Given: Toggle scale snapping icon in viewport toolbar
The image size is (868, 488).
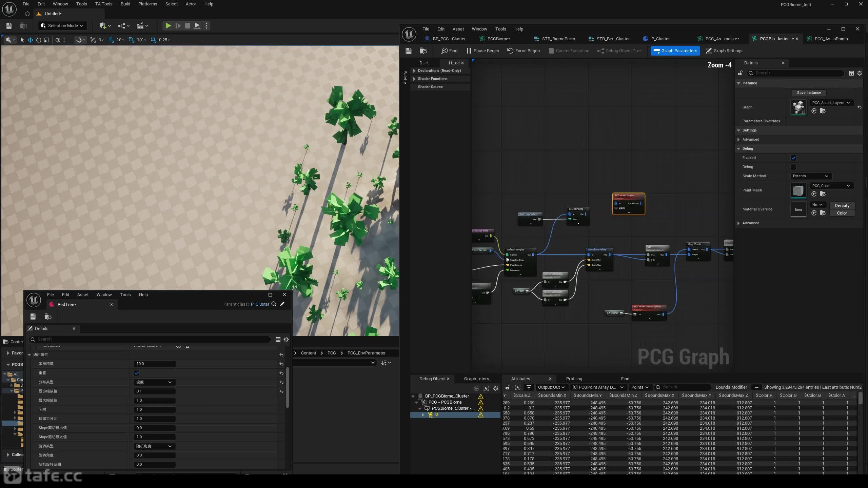Looking at the screenshot, I should click(x=154, y=40).
